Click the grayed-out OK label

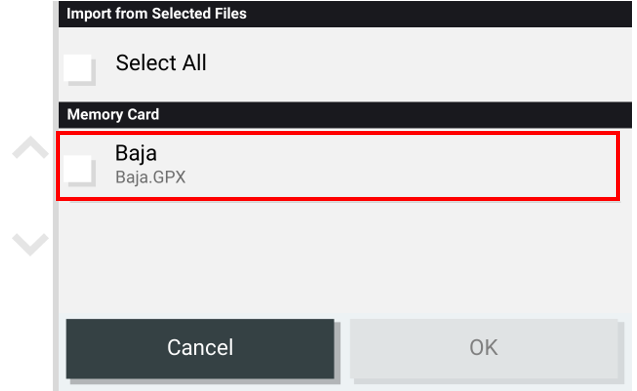[483, 348]
